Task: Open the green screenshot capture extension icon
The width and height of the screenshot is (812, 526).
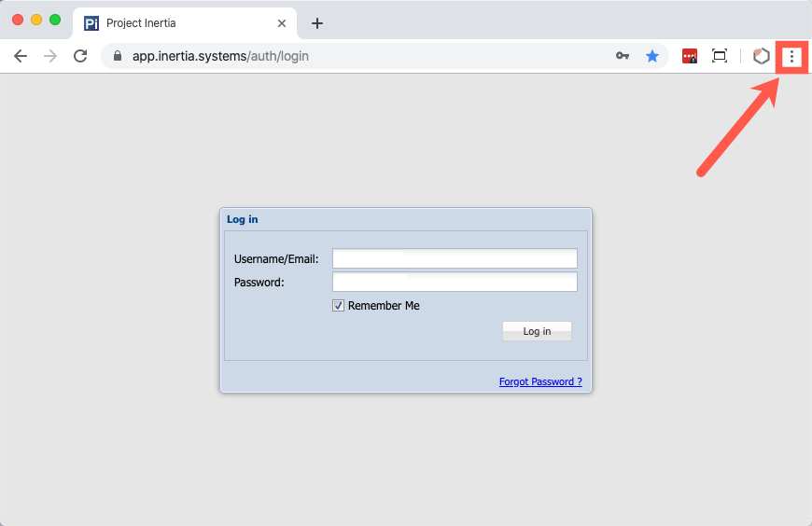Action: 720,56
